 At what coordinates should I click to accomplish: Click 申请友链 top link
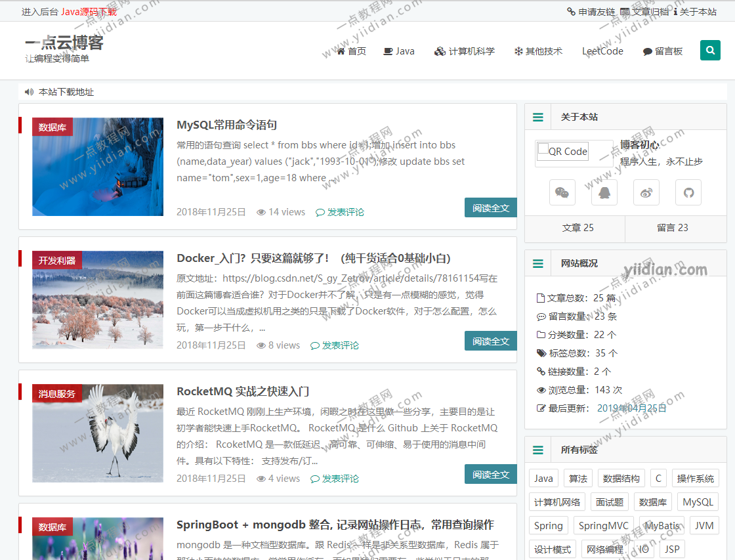tap(591, 12)
